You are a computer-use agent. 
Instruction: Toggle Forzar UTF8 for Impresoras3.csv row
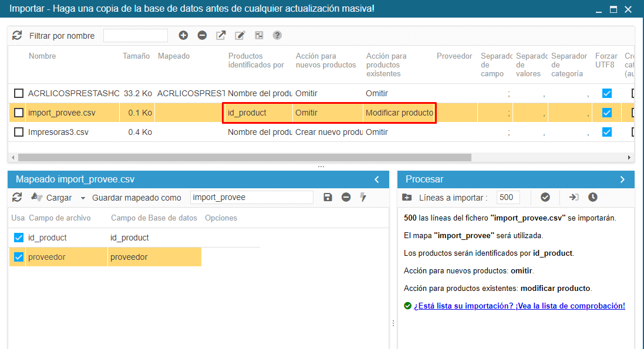[606, 132]
